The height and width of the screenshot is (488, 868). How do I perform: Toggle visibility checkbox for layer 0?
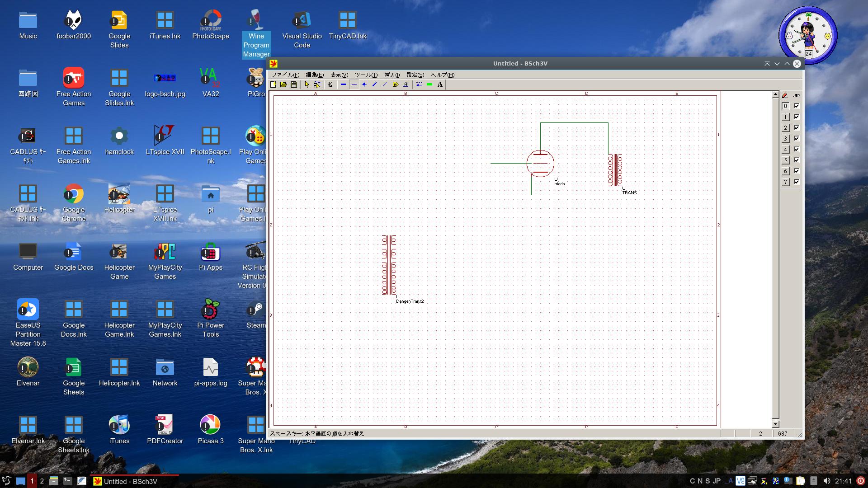click(797, 106)
